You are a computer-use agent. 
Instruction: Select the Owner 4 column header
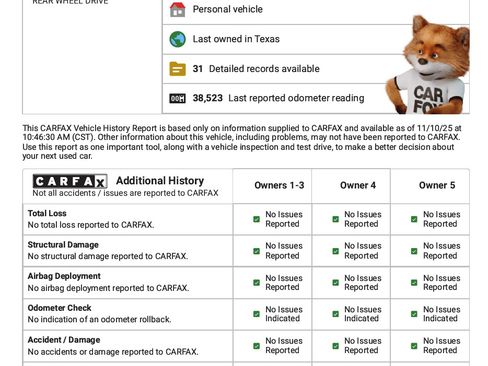point(358,185)
